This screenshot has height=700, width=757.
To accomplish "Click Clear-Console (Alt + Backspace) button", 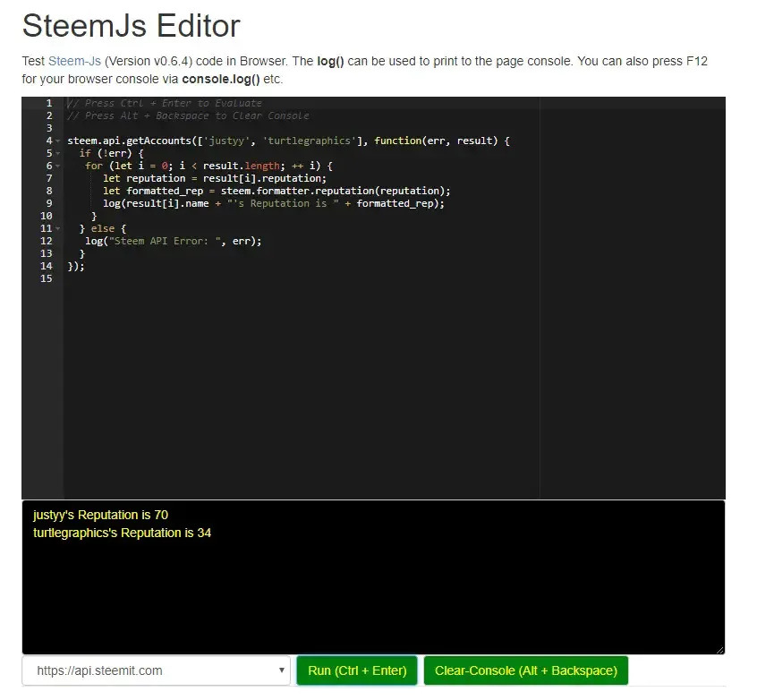I will click(x=526, y=670).
